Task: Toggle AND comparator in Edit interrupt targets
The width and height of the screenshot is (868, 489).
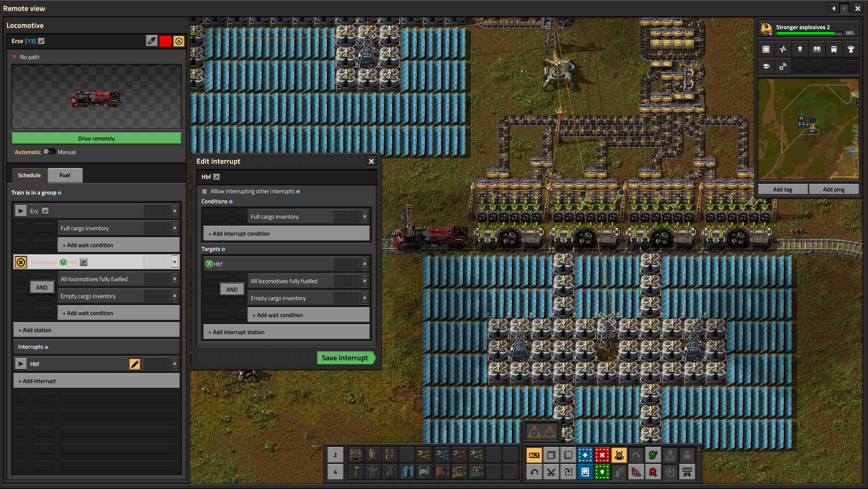Action: click(232, 290)
